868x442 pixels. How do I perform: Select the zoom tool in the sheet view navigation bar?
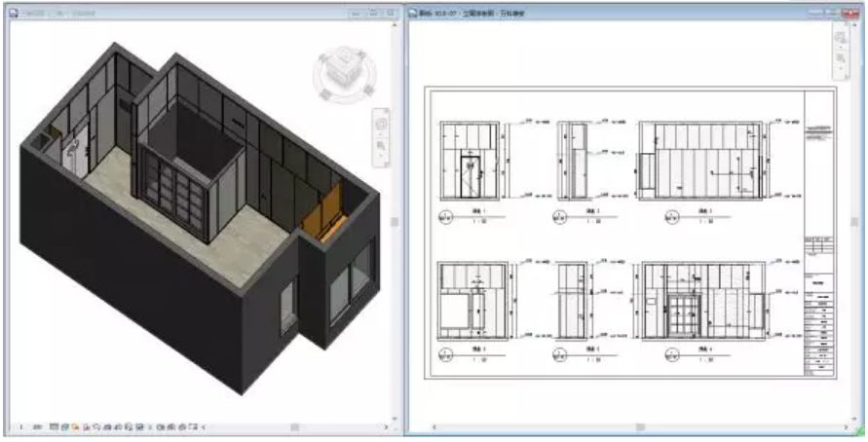pos(841,58)
